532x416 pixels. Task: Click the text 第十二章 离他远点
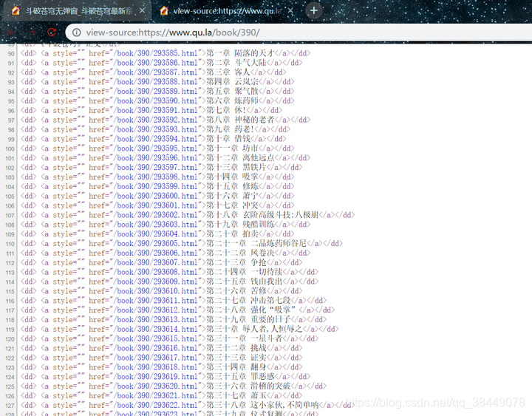(240, 158)
